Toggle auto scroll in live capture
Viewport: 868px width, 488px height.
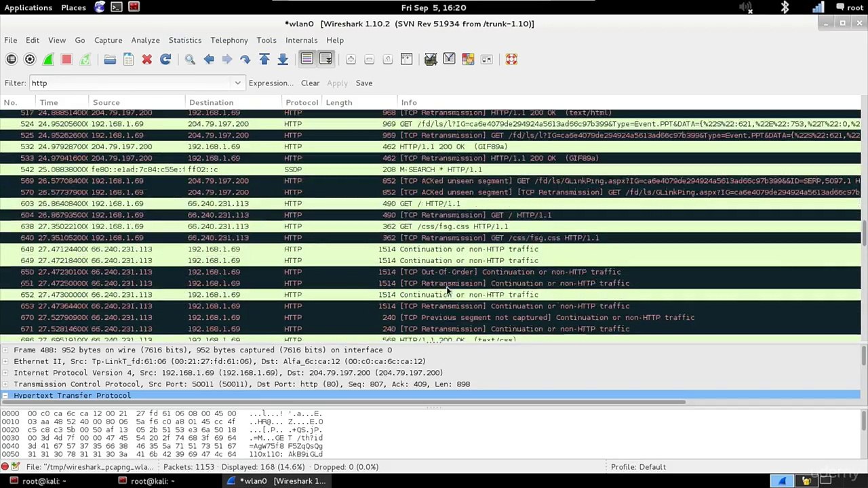point(325,60)
